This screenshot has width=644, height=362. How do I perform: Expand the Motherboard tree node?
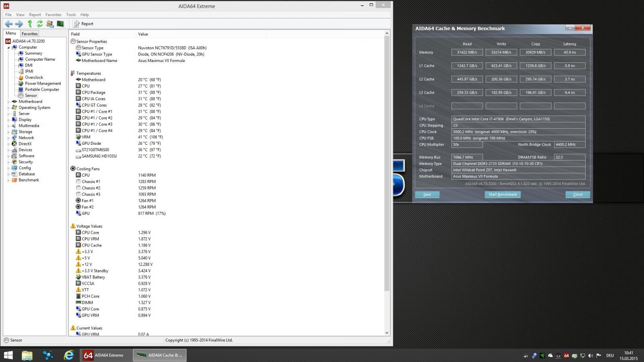point(8,102)
